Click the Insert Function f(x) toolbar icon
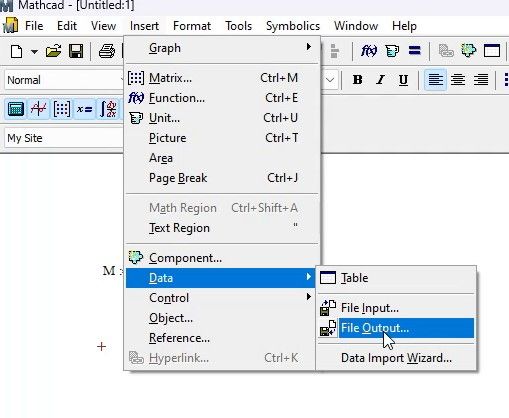509x418 pixels. 369,51
